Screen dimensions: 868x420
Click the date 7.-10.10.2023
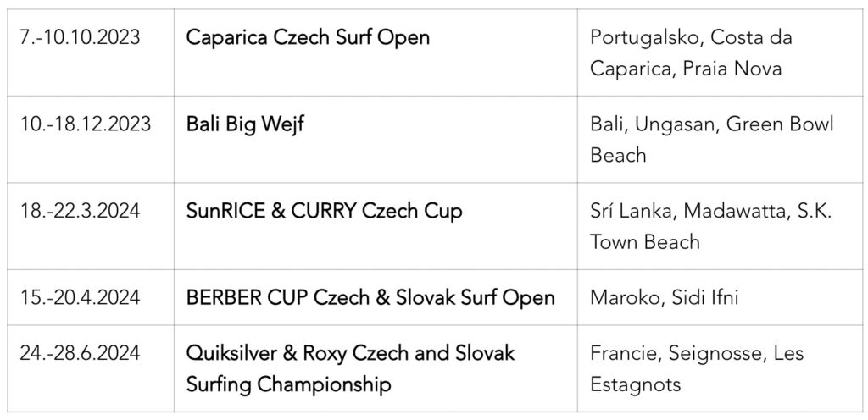pos(81,37)
